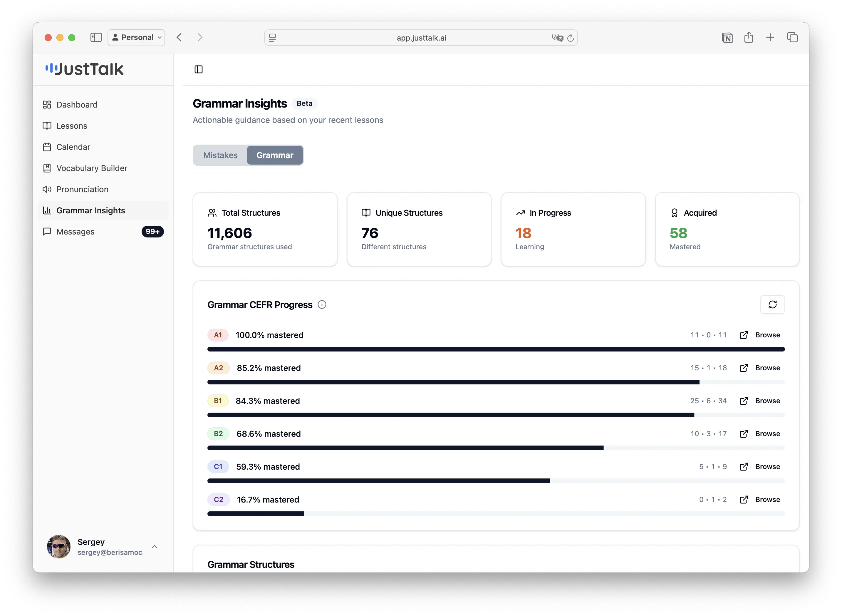Click the 58 acquired value
842x616 pixels.
678,233
